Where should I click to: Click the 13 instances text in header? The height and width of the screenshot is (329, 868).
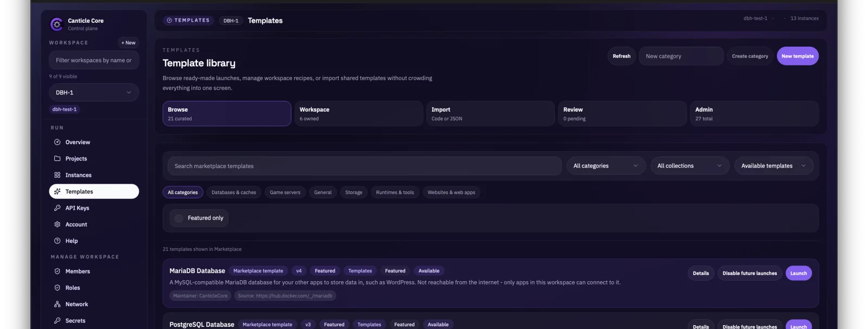tap(805, 18)
